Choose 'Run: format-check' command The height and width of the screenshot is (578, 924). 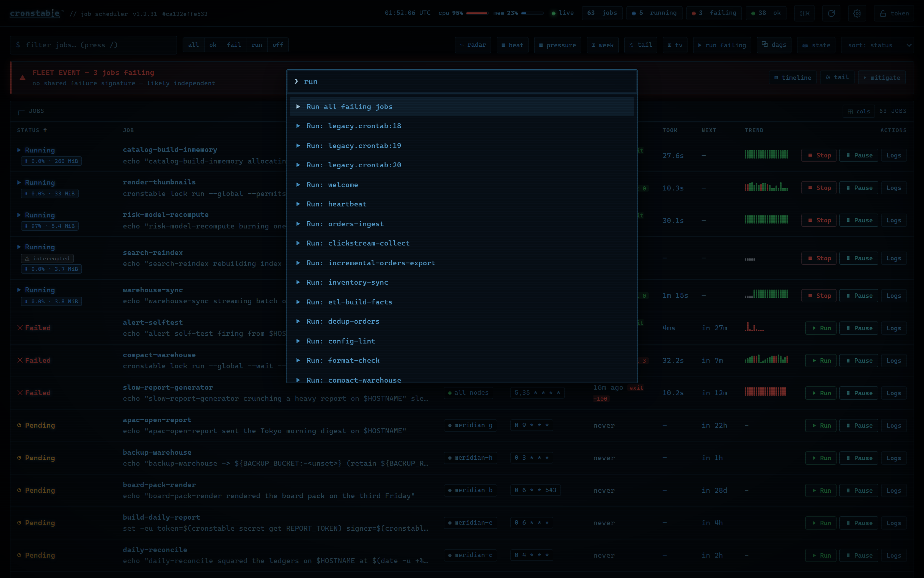[462, 361]
